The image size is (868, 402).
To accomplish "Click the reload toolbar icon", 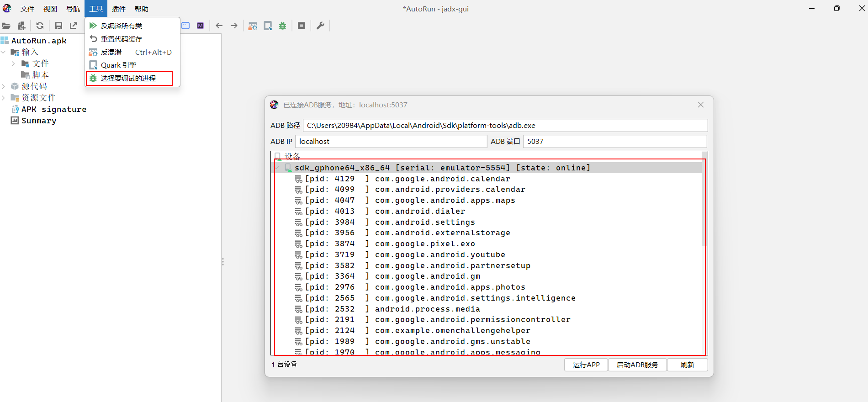I will click(40, 26).
